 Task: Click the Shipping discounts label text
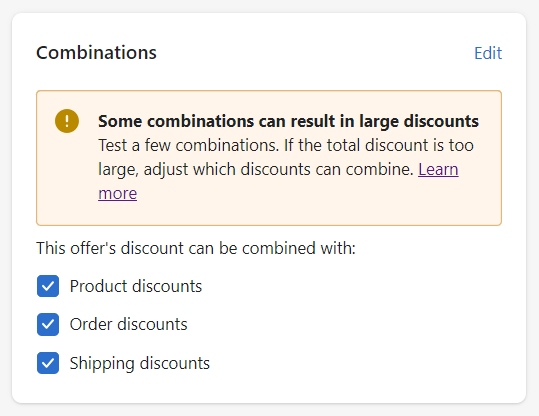(x=140, y=363)
